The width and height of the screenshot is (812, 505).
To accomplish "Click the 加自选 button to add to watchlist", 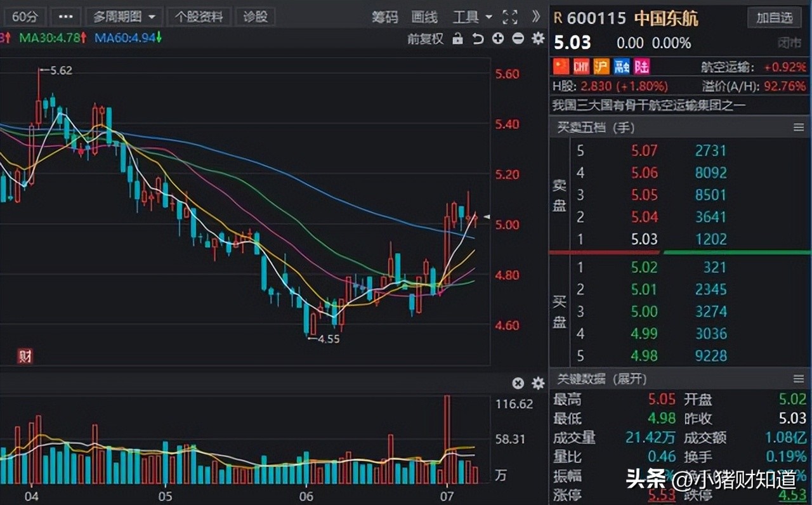I will coord(775,18).
